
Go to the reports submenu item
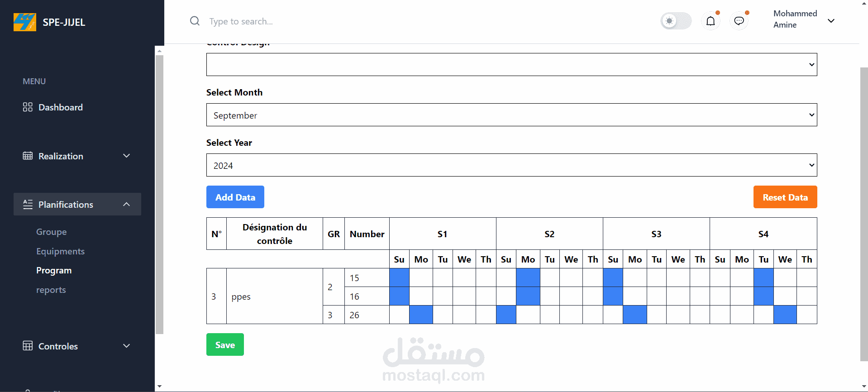point(51,290)
